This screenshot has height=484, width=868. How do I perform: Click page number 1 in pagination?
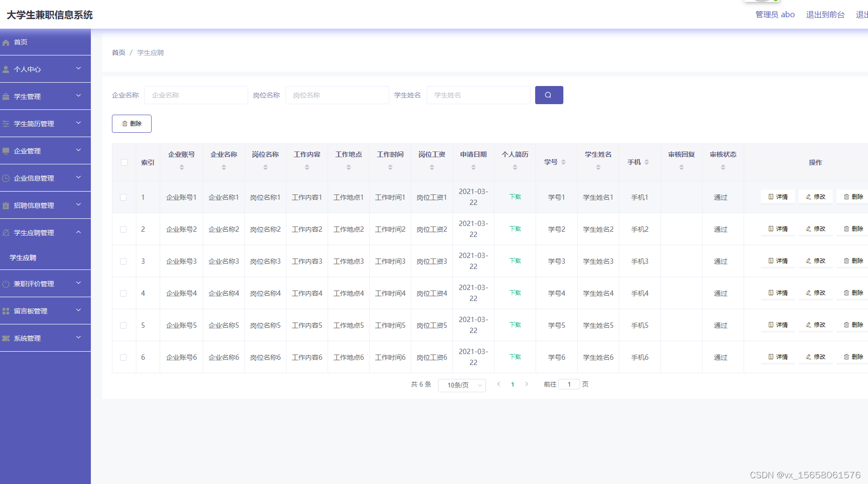click(513, 384)
